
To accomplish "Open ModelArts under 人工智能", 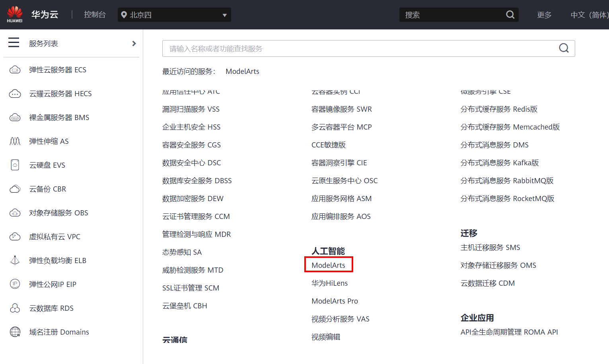I will point(329,265).
